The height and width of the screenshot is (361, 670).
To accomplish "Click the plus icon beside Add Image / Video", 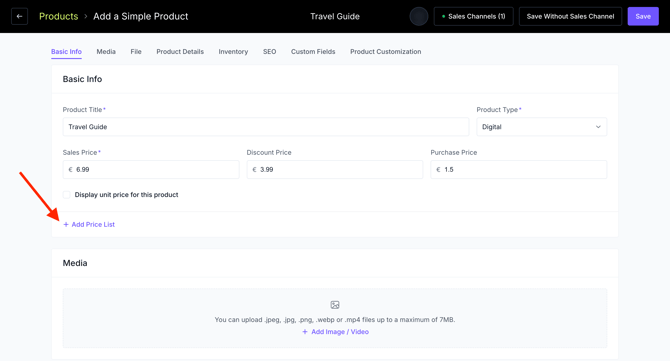I will point(305,332).
